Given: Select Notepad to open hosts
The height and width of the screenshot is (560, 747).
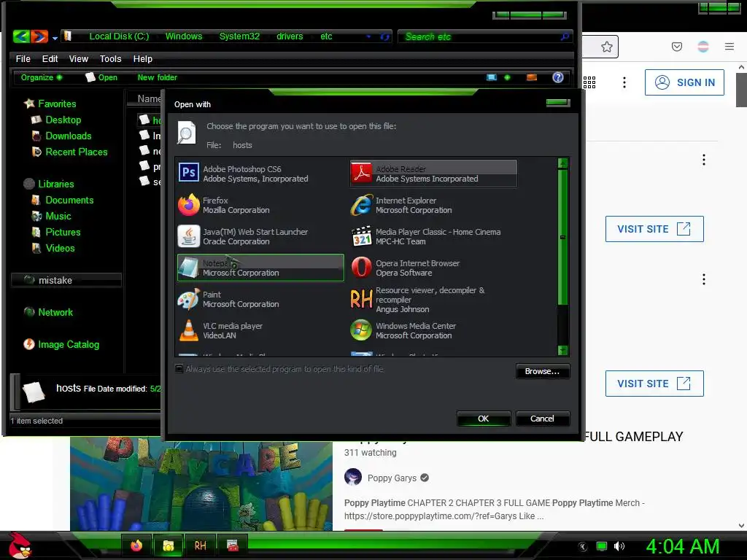Looking at the screenshot, I should (x=260, y=268).
